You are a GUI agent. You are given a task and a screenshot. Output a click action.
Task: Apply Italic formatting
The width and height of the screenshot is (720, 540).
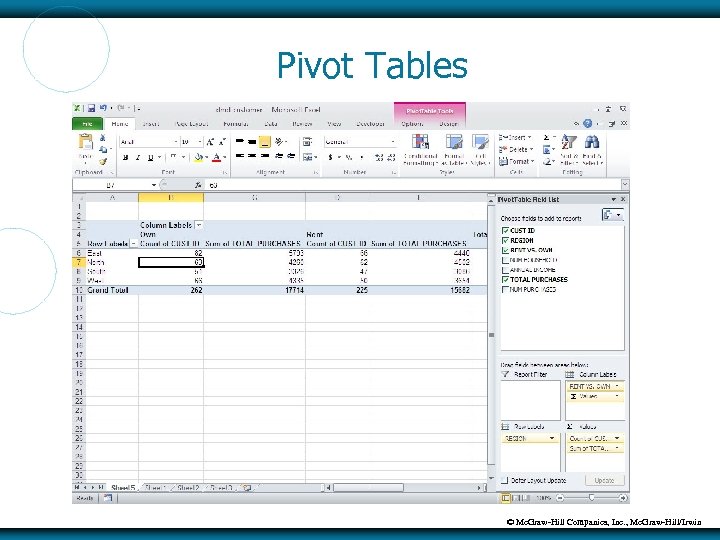(138, 158)
